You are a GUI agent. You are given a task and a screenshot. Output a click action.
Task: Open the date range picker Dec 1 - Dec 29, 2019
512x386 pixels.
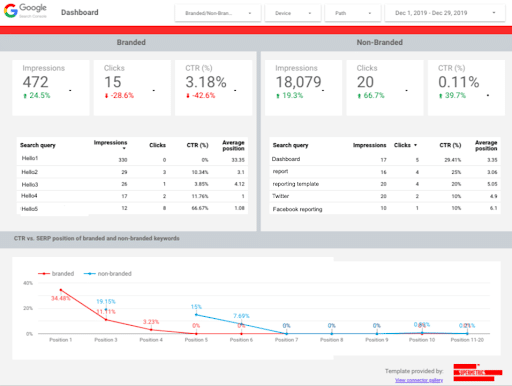(x=445, y=13)
